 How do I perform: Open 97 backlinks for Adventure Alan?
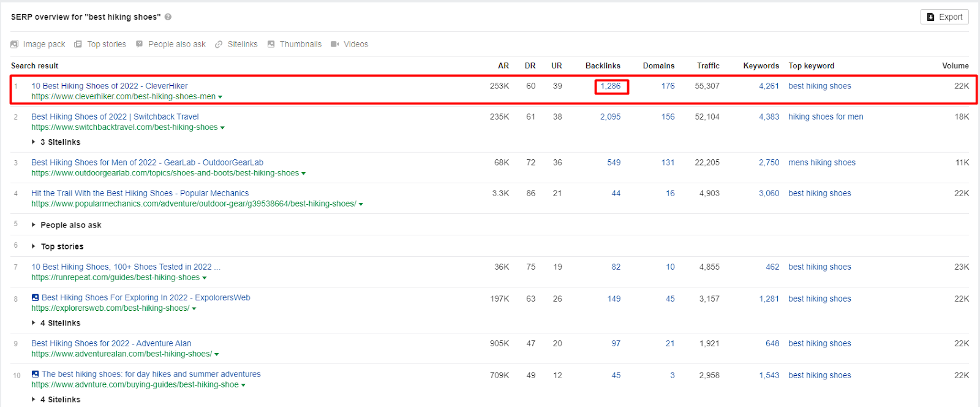(616, 343)
